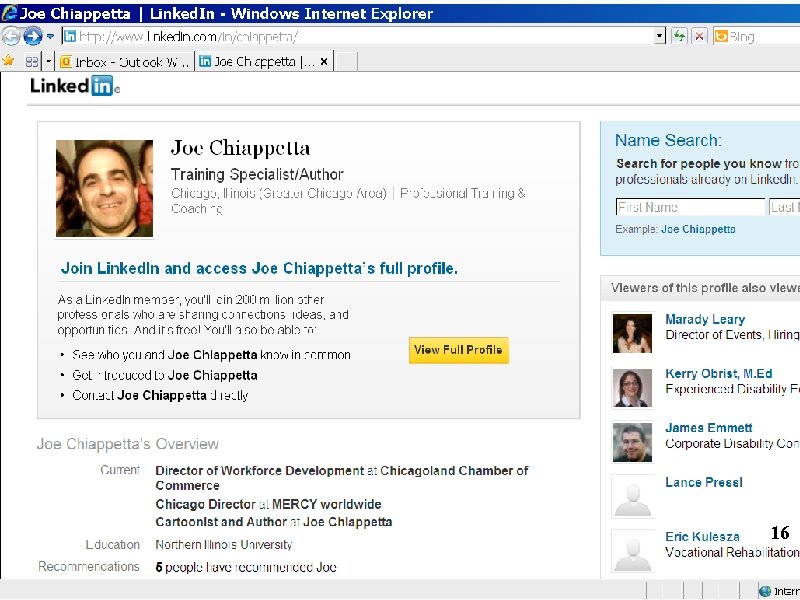
Task: Refresh the page with green arrows icon
Action: click(679, 36)
